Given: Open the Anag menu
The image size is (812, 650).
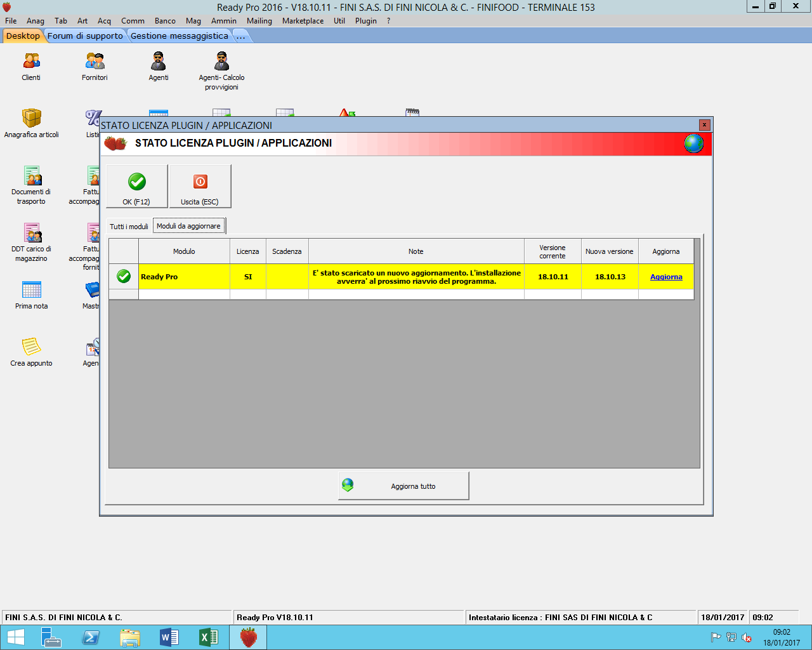Looking at the screenshot, I should click(36, 21).
